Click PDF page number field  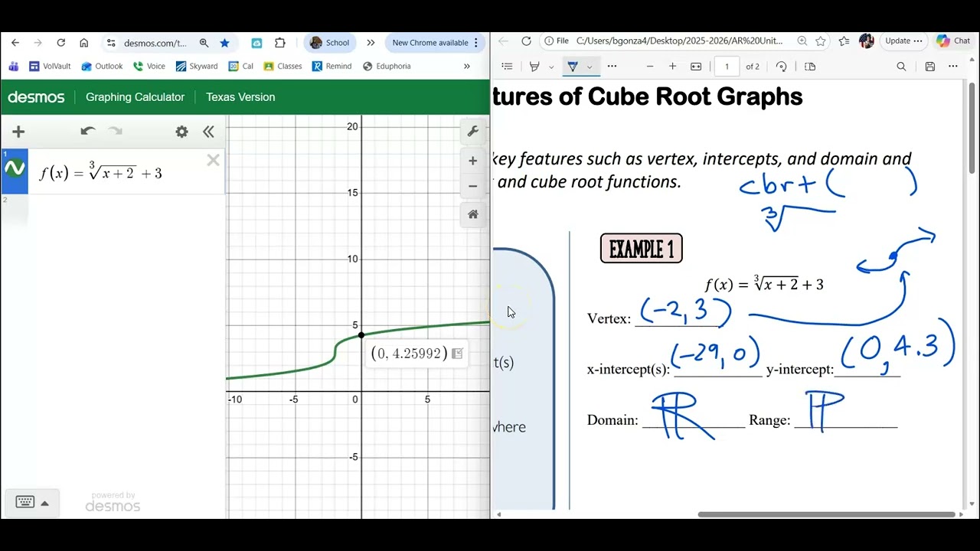point(727,67)
